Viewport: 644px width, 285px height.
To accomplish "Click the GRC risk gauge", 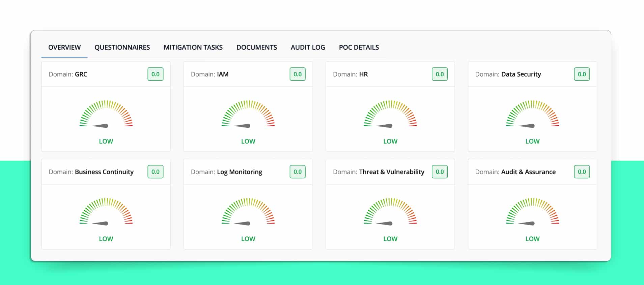I will 106,114.
